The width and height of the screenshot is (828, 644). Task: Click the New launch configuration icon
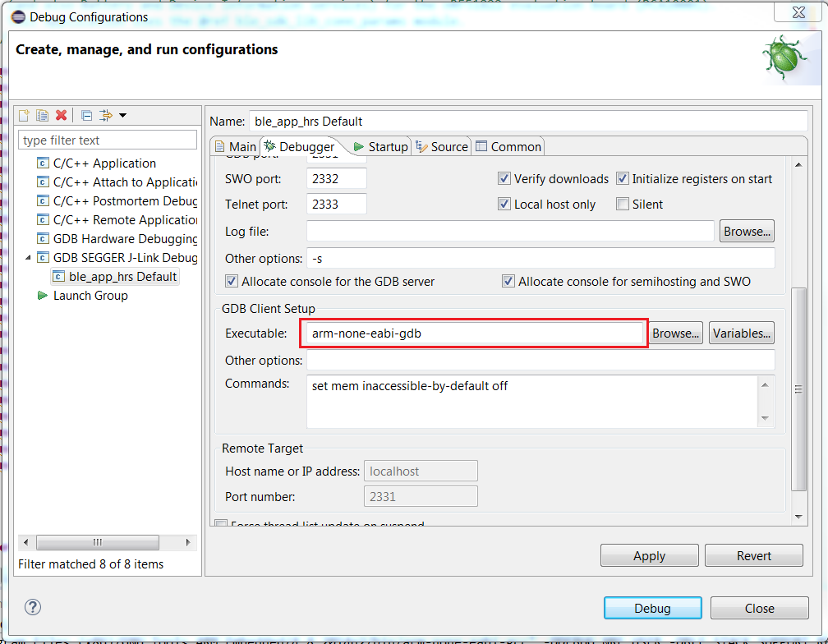[x=25, y=115]
